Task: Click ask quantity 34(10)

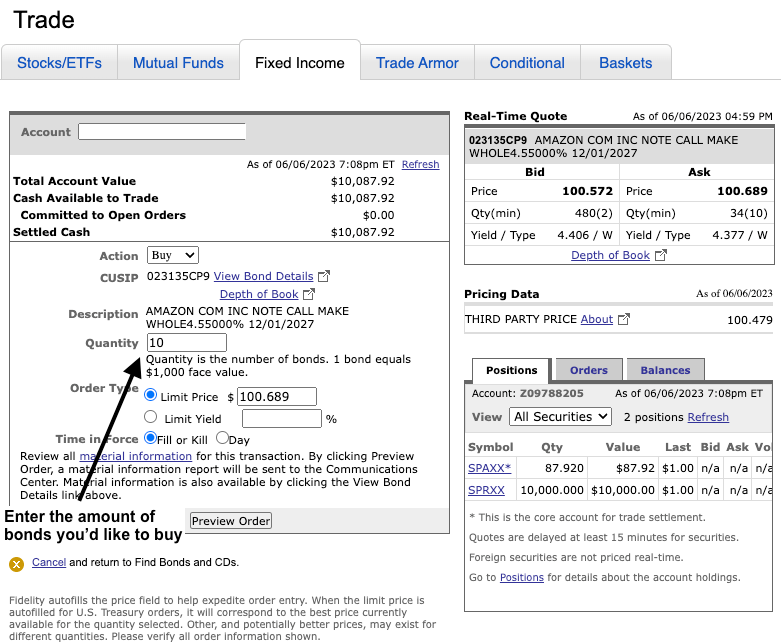Action: 749,213
